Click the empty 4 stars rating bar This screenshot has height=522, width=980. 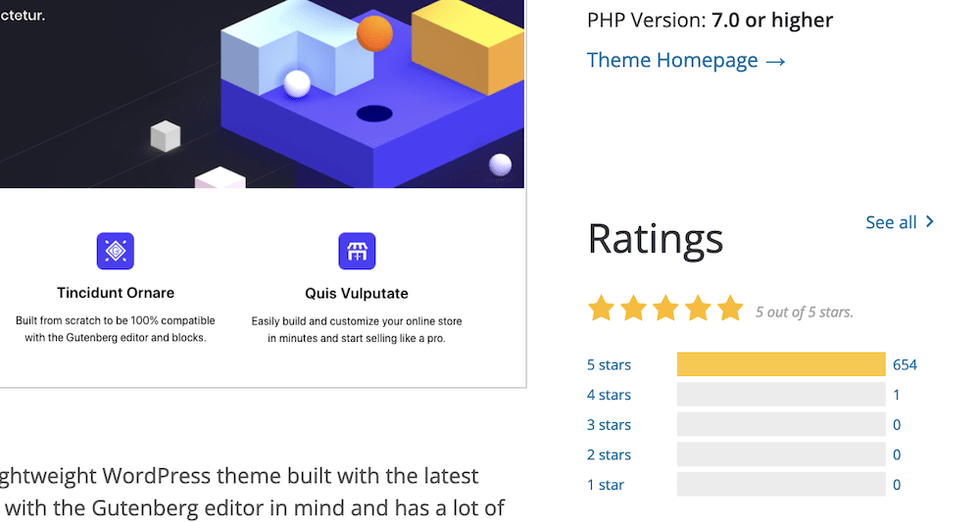781,395
